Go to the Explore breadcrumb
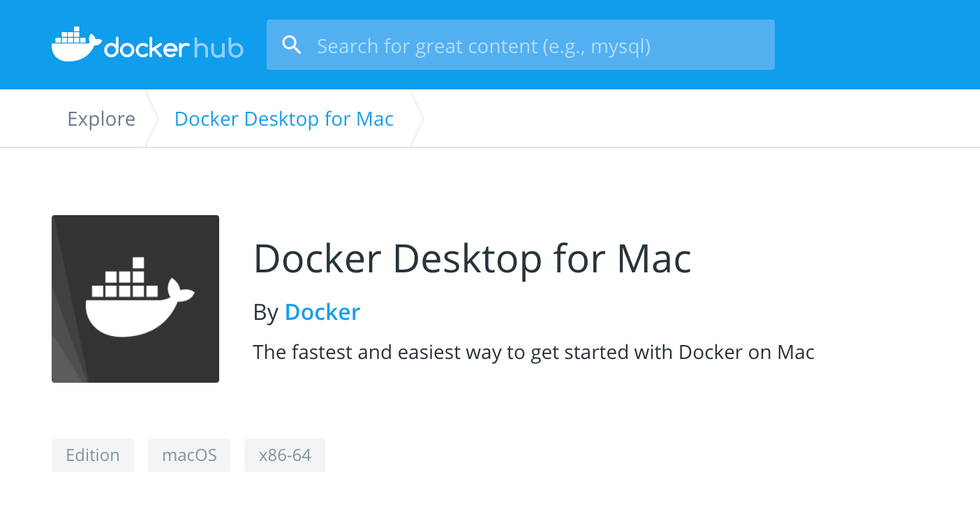980x528 pixels. tap(101, 119)
